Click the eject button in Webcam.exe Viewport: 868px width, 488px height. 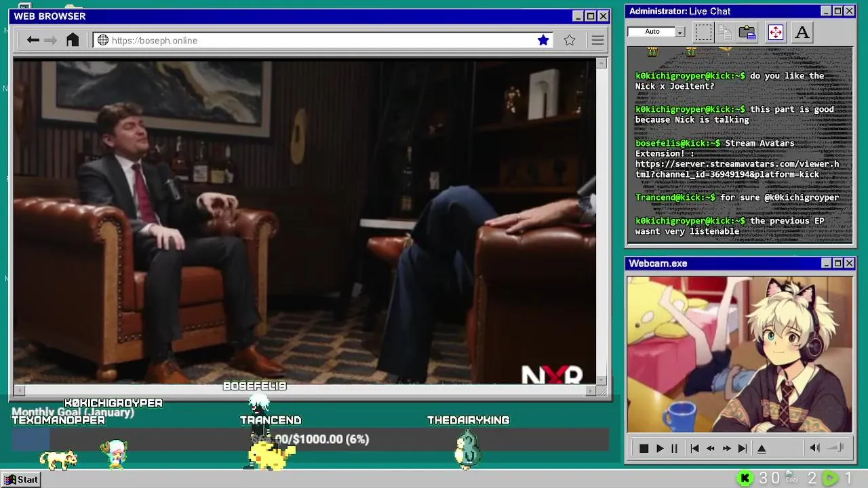[762, 448]
